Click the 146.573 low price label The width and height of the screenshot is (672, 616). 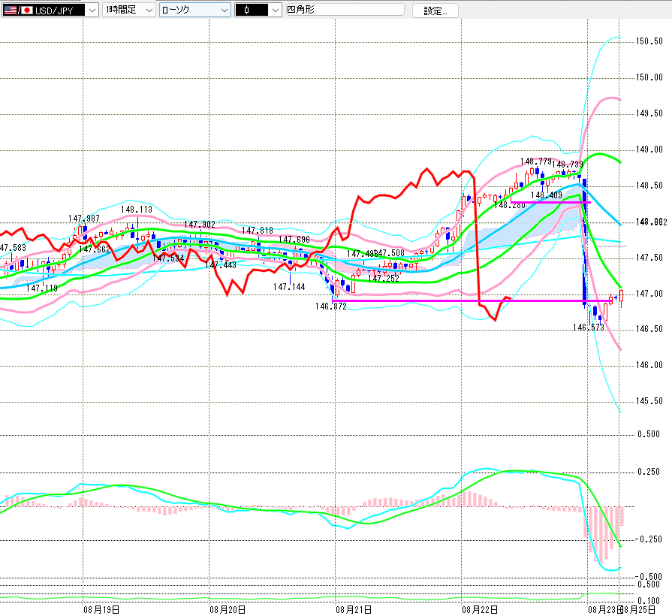pos(589,328)
